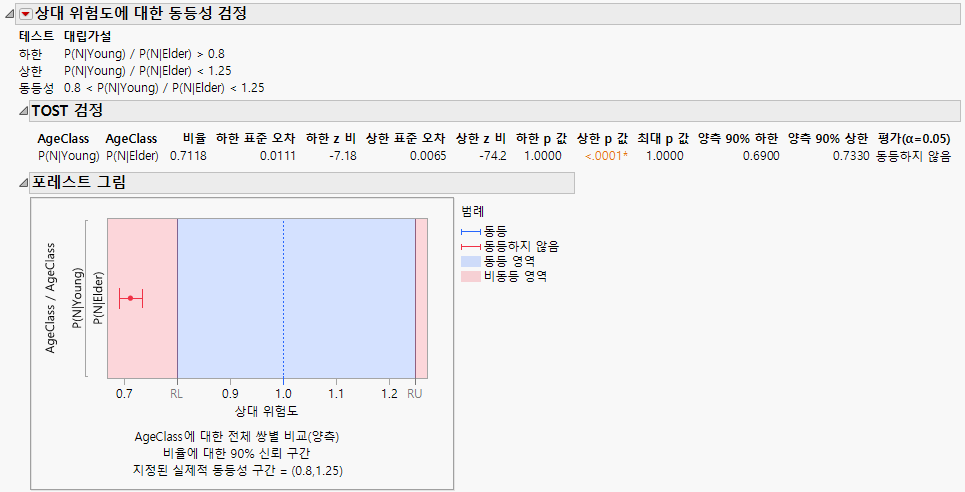Click the 0.9 axis tick label
This screenshot has height=492, width=965.
point(230,393)
